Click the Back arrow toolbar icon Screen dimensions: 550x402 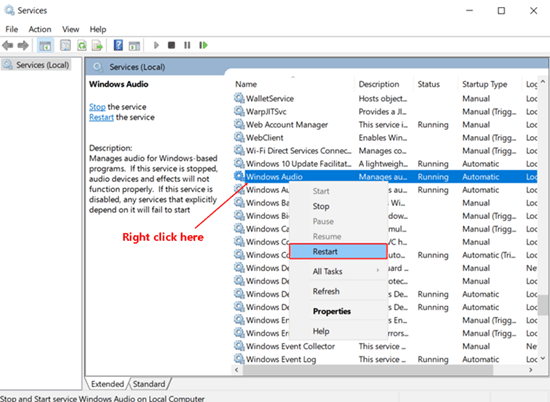click(8, 45)
